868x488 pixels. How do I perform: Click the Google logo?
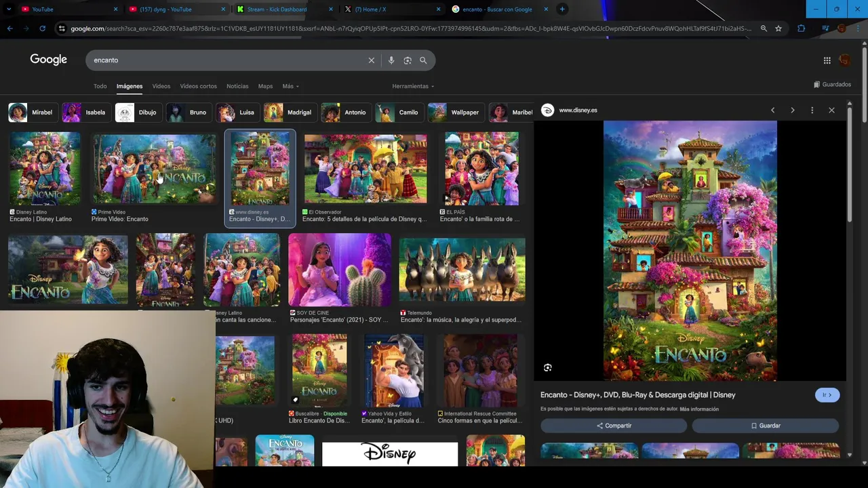point(48,60)
